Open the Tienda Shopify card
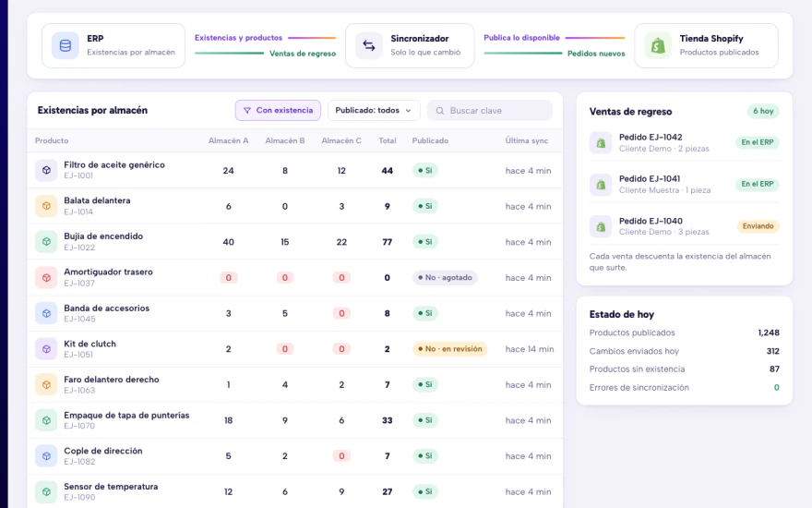812x508 pixels. click(707, 45)
